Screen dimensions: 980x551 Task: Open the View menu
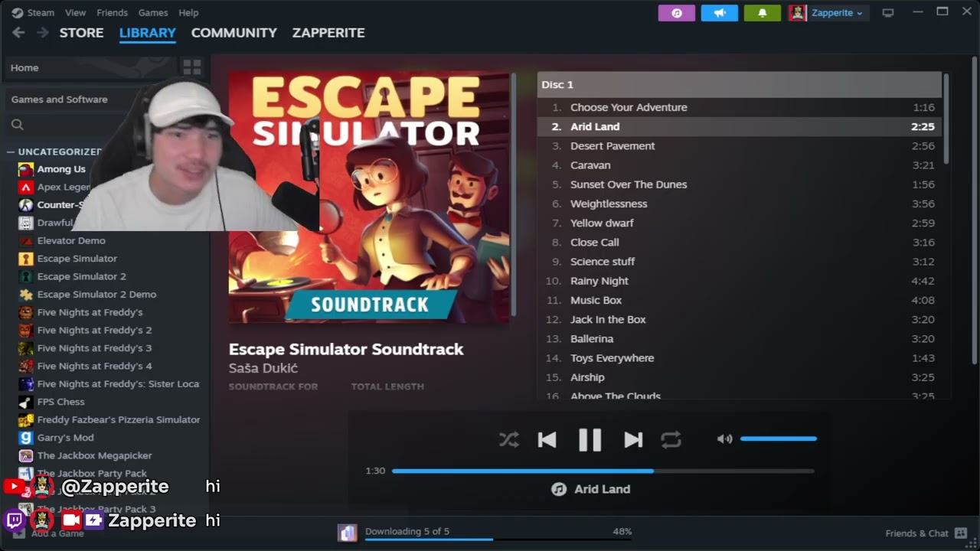75,12
